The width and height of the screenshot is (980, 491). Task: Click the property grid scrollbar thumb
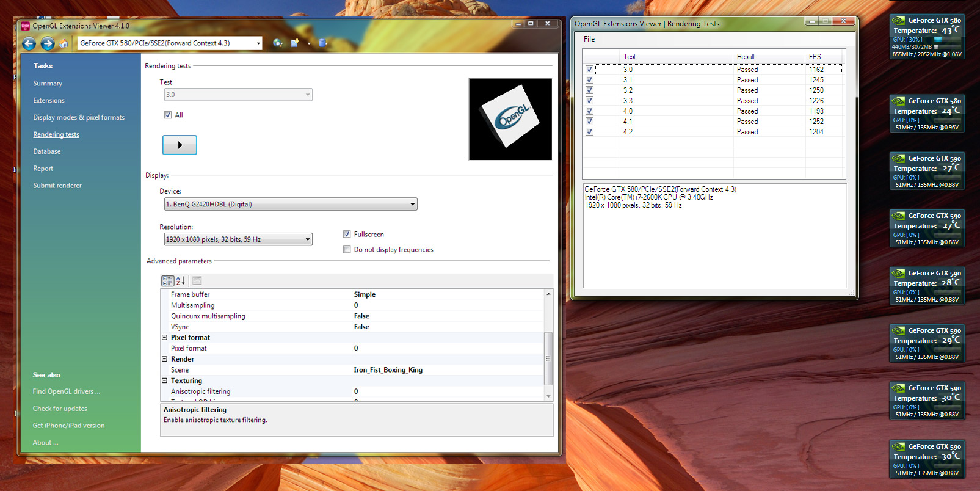(x=548, y=358)
